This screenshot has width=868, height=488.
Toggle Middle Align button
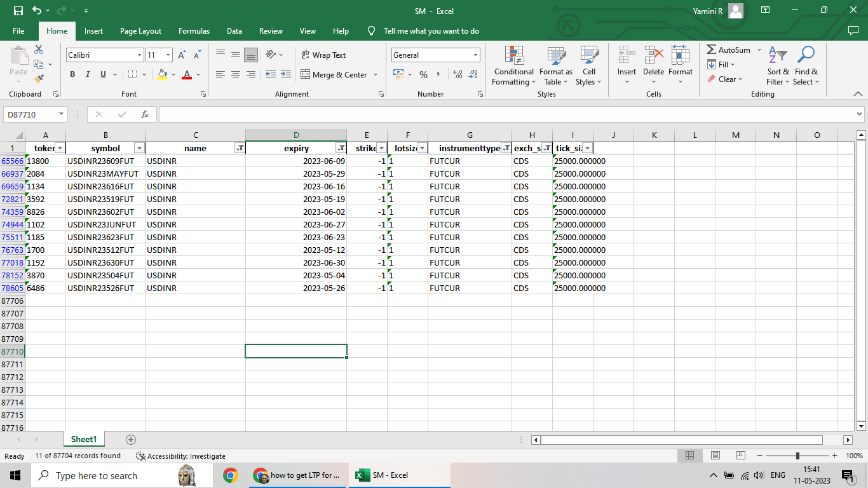[x=236, y=55]
